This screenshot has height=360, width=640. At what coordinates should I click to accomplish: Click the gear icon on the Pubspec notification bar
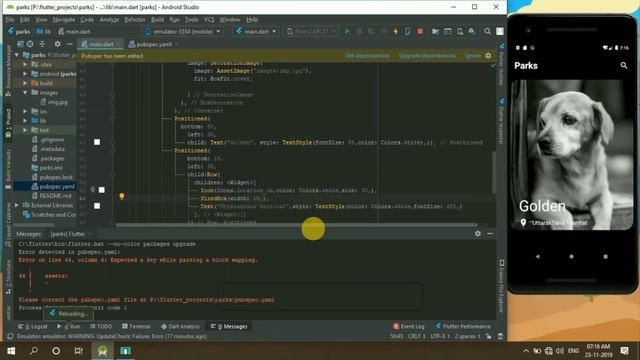pos(488,56)
